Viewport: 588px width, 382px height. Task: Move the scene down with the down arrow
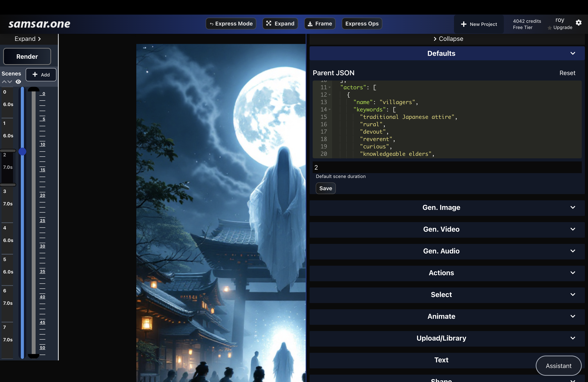pos(10,82)
